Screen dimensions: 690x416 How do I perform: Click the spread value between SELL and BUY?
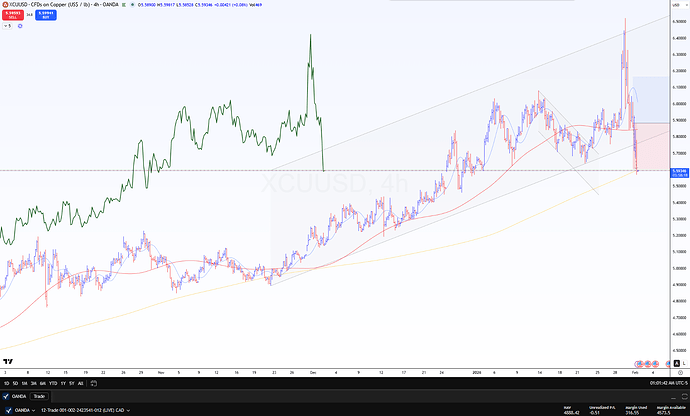point(29,15)
